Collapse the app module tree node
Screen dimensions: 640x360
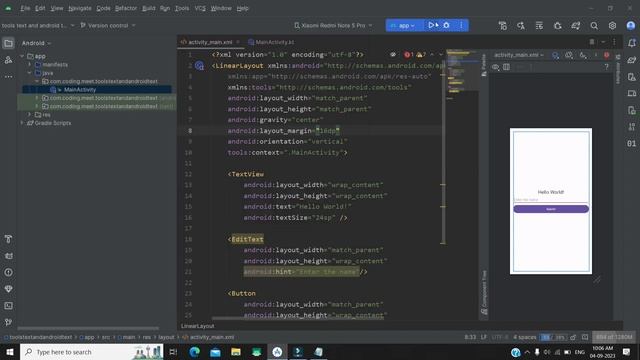(x=22, y=56)
